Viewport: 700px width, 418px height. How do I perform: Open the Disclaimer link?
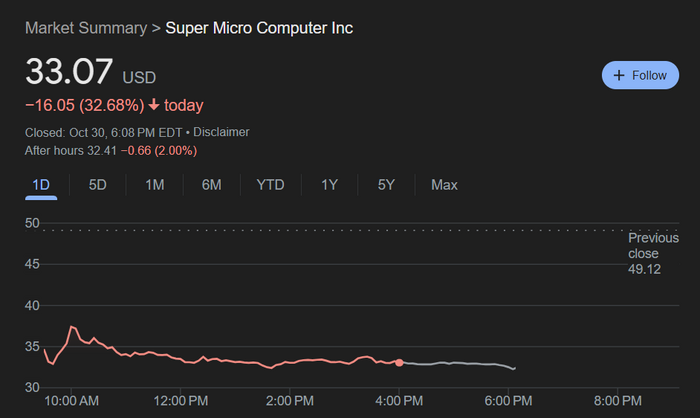tap(221, 132)
